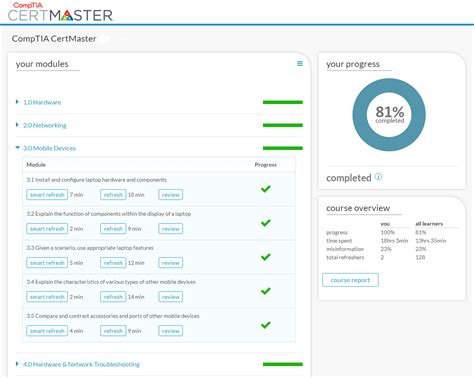Click the 'CompTIA CertMaster' page title
This screenshot has width=474, height=378.
[54, 39]
